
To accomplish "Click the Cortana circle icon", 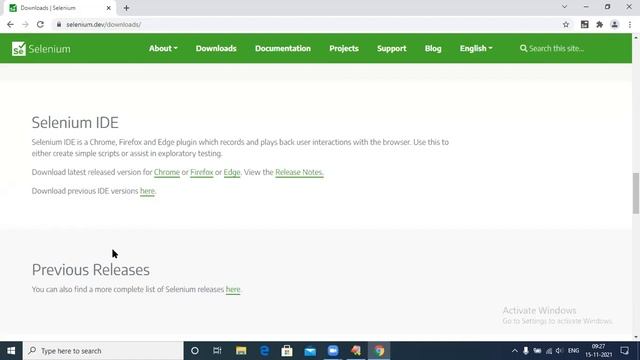I will (x=195, y=351).
